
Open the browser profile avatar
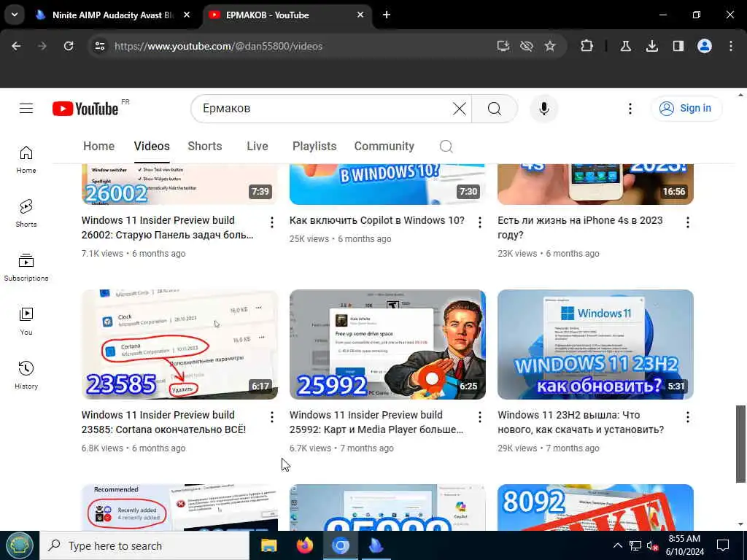[705, 46]
